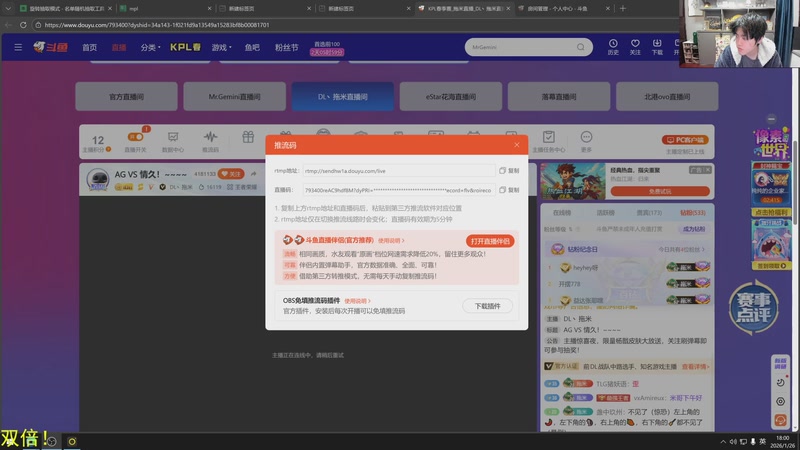Click the 直播码 stream key field
The image size is (800, 450).
[398, 190]
